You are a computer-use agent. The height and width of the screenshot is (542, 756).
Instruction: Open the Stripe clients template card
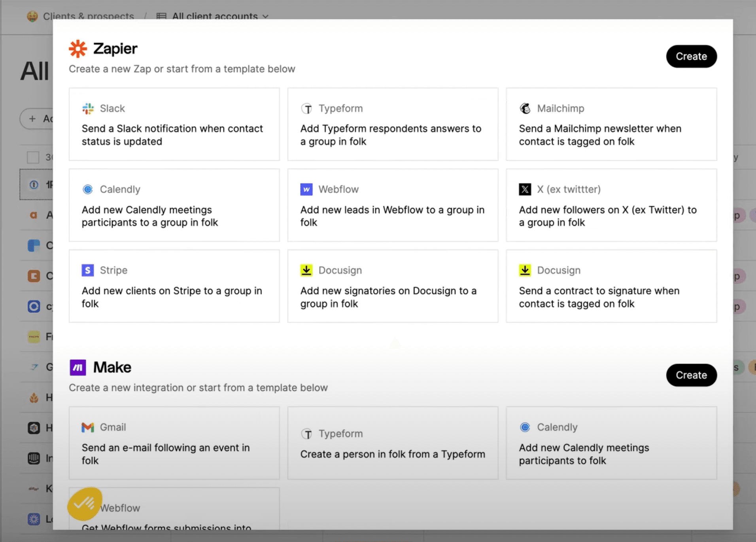(174, 286)
